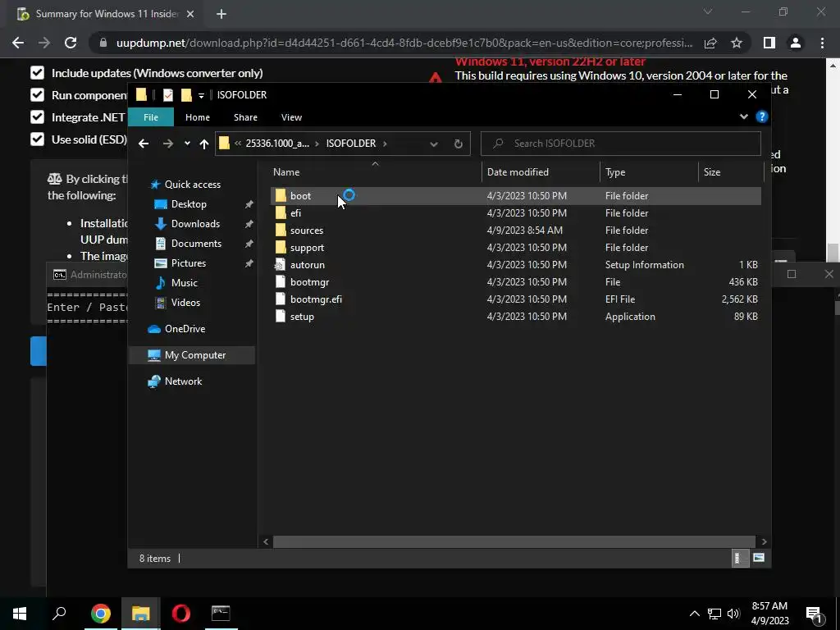The image size is (840, 630).
Task: Open the View ribbon tab
Action: point(291,117)
